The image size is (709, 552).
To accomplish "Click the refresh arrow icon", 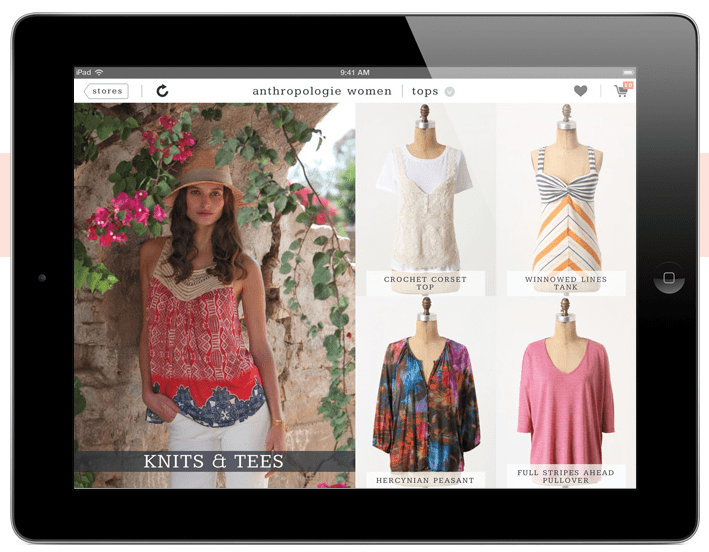I will (x=162, y=91).
